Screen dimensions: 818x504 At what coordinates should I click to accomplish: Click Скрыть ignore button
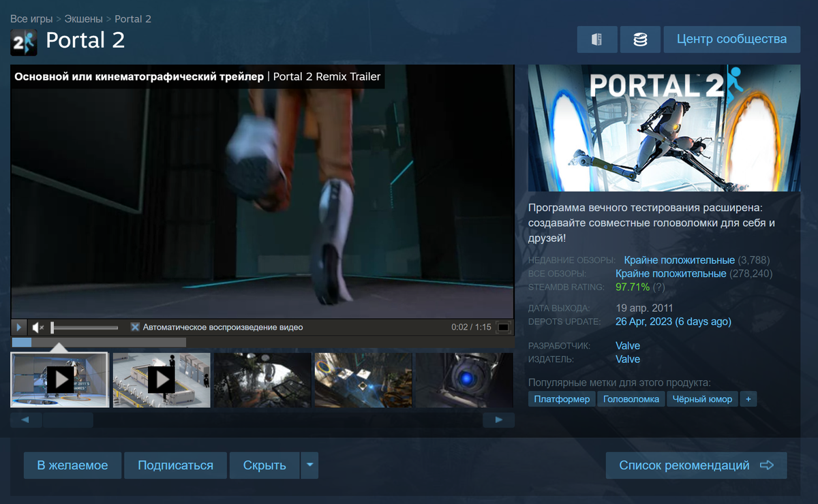coord(264,465)
